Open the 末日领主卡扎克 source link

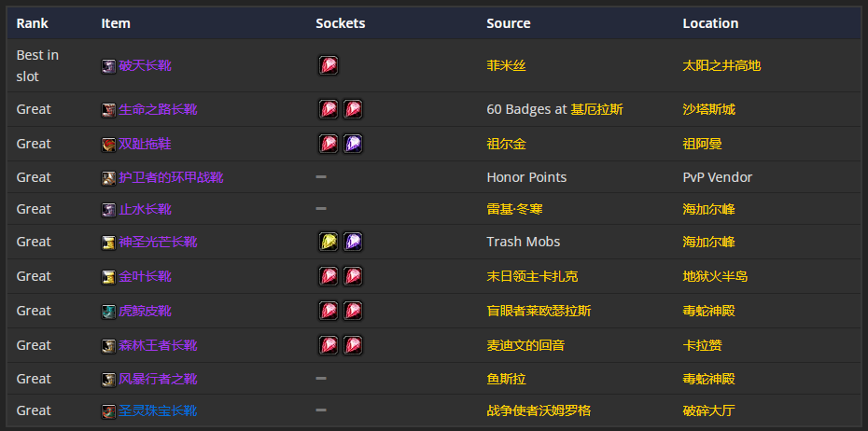[x=532, y=276]
